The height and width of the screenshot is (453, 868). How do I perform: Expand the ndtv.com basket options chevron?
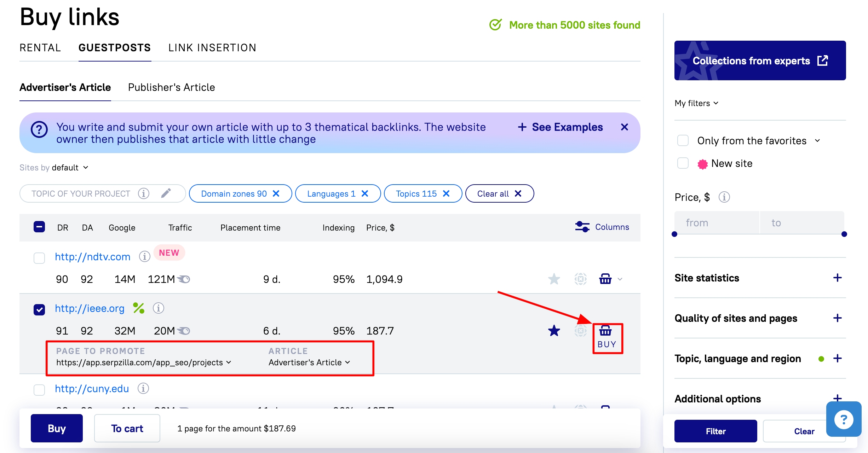620,279
